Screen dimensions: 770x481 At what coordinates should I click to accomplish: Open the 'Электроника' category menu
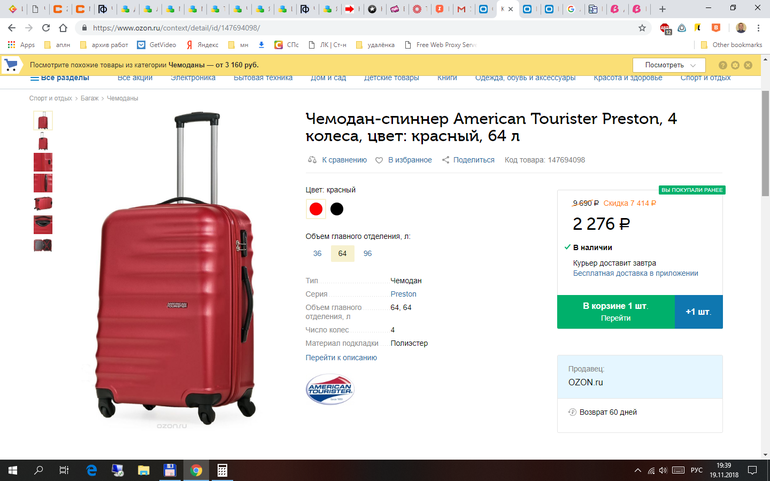tap(194, 78)
